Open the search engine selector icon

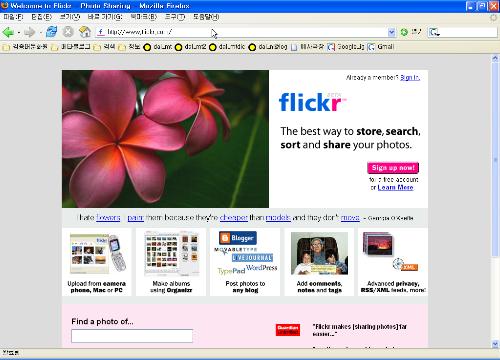coord(434,32)
